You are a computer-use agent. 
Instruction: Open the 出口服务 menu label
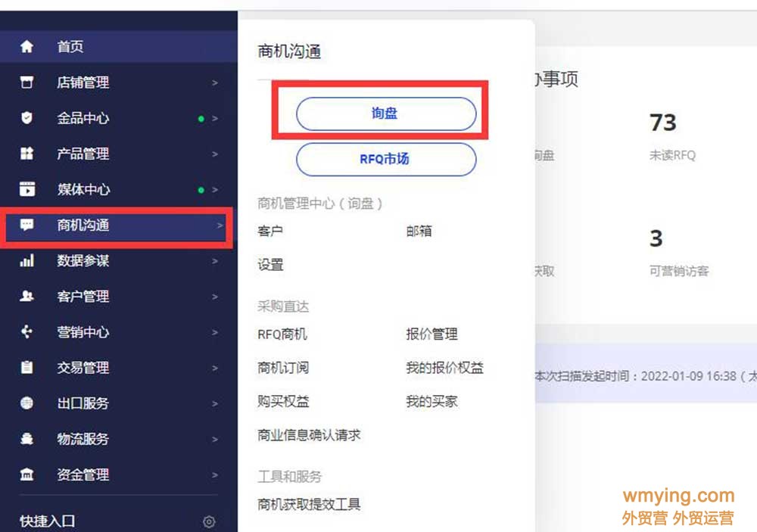(83, 403)
